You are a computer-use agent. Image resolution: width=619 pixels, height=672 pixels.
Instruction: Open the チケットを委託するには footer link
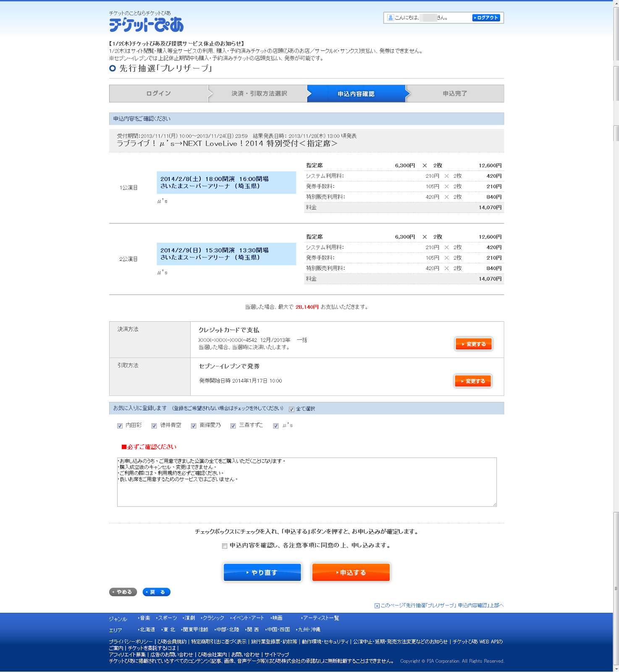point(152,648)
